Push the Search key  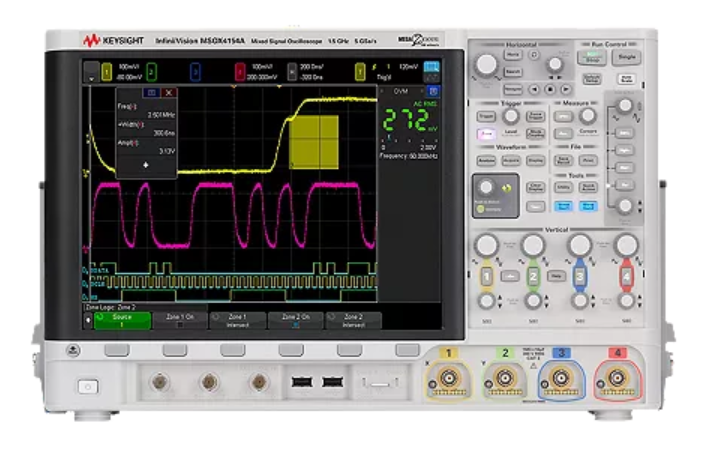point(513,72)
